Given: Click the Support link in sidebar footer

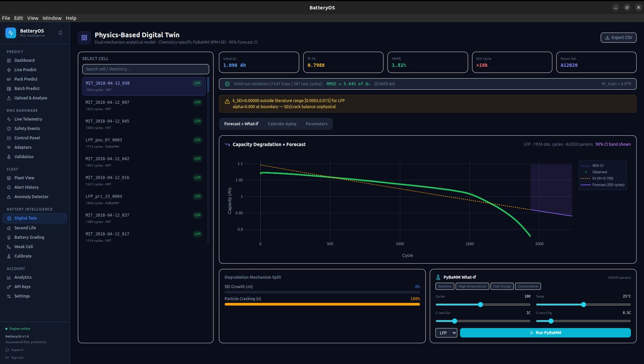Looking at the screenshot, I should (14, 350).
